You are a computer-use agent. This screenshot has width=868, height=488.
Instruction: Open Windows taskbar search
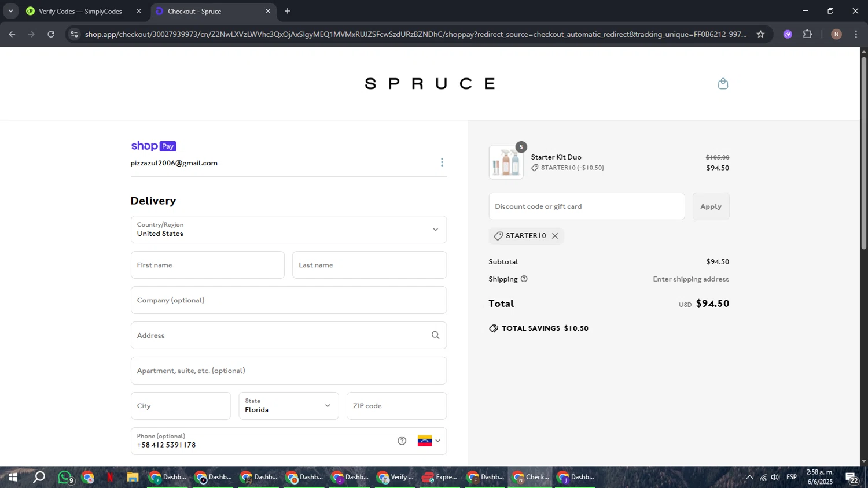39,477
